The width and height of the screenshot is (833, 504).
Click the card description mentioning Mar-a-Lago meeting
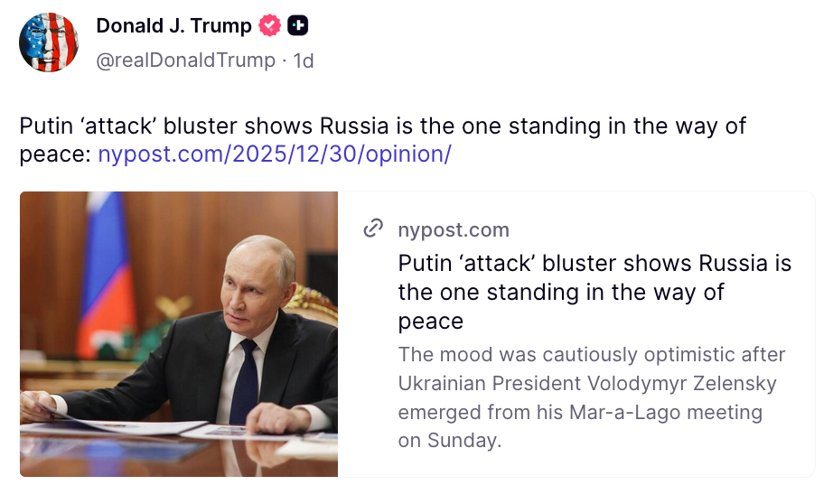(592, 397)
